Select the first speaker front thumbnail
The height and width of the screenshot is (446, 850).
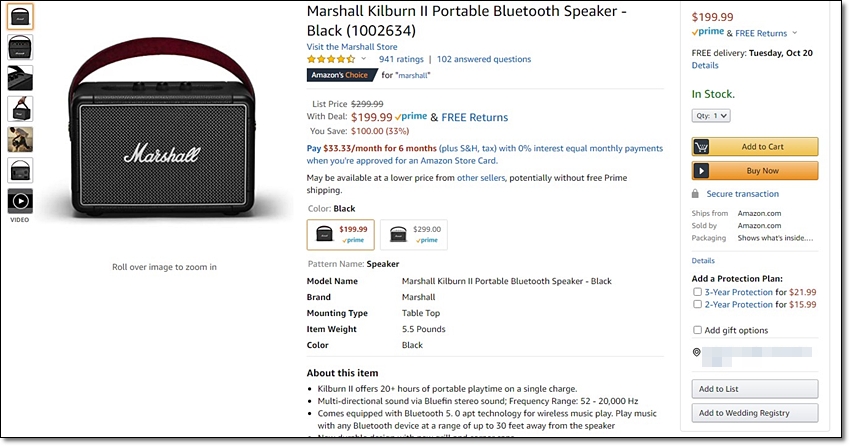tap(20, 16)
